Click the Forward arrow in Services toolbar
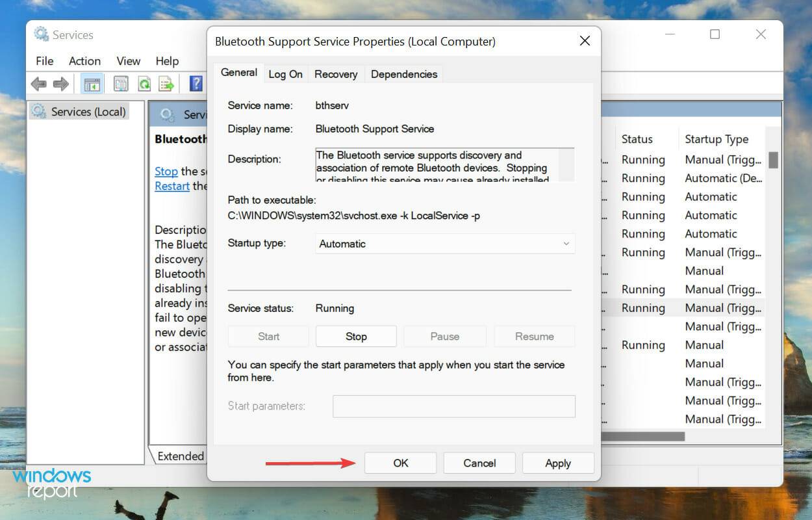 coord(61,83)
